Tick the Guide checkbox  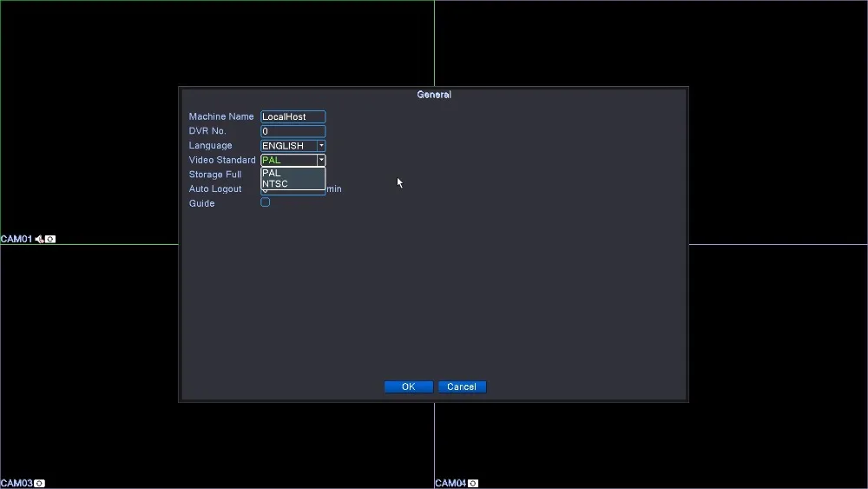pyautogui.click(x=265, y=202)
